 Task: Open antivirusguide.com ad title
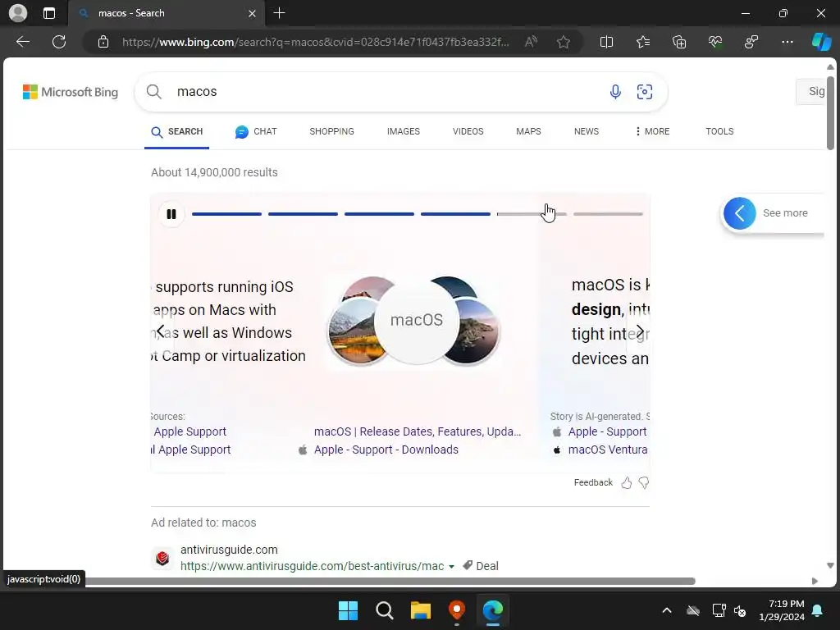pyautogui.click(x=229, y=550)
